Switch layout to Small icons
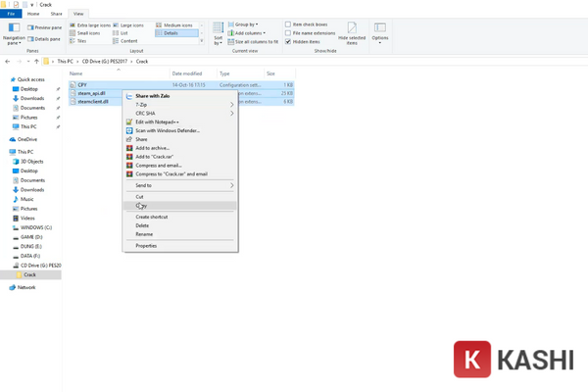Viewport: 588px width, 392px height. pos(84,33)
